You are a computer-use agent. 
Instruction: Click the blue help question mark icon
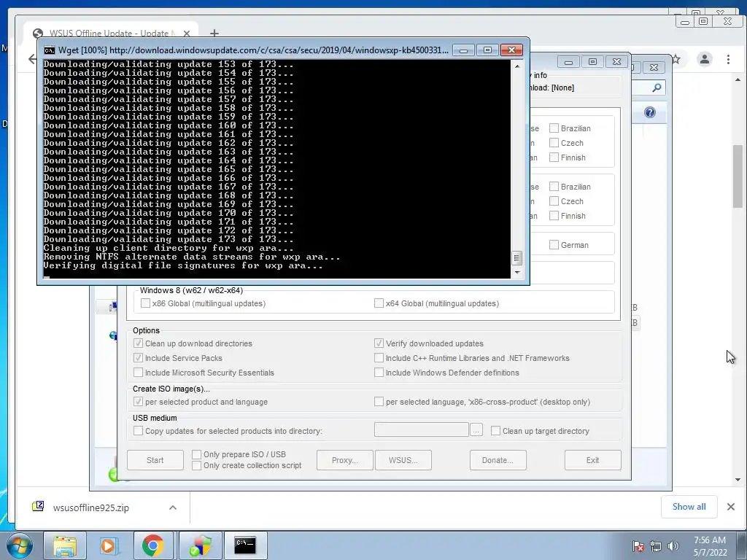click(650, 112)
